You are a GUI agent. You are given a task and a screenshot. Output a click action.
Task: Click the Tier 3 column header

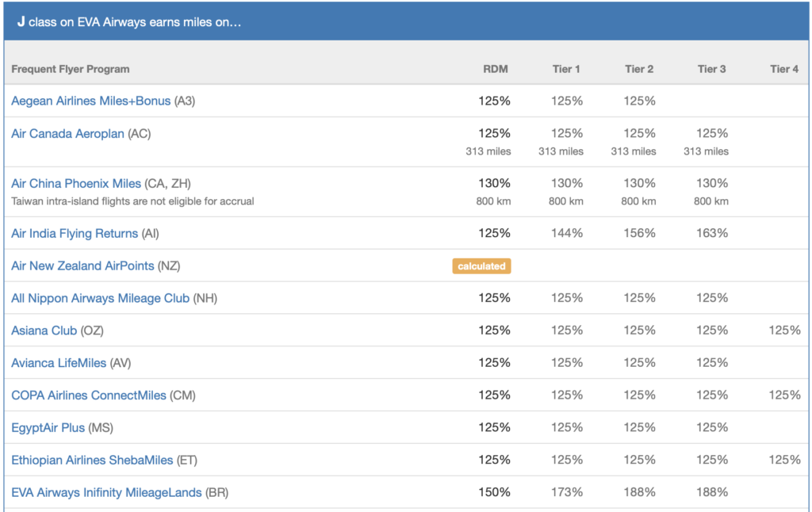pos(711,69)
